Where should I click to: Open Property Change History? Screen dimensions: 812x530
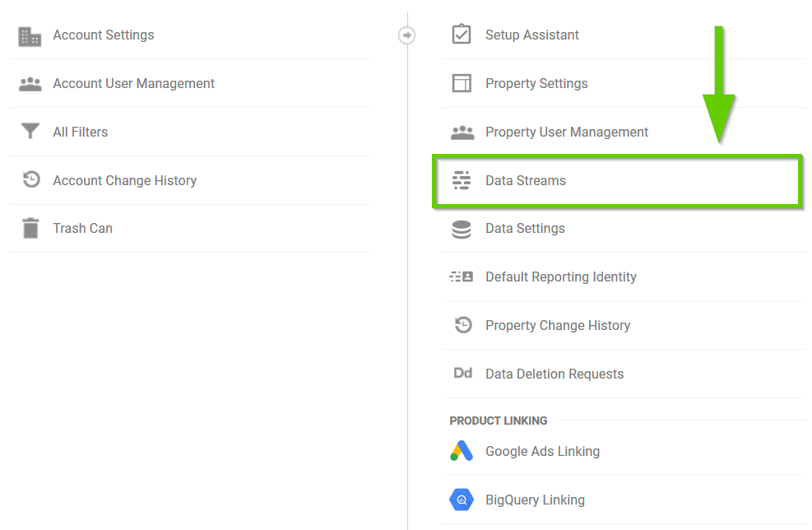(x=558, y=325)
